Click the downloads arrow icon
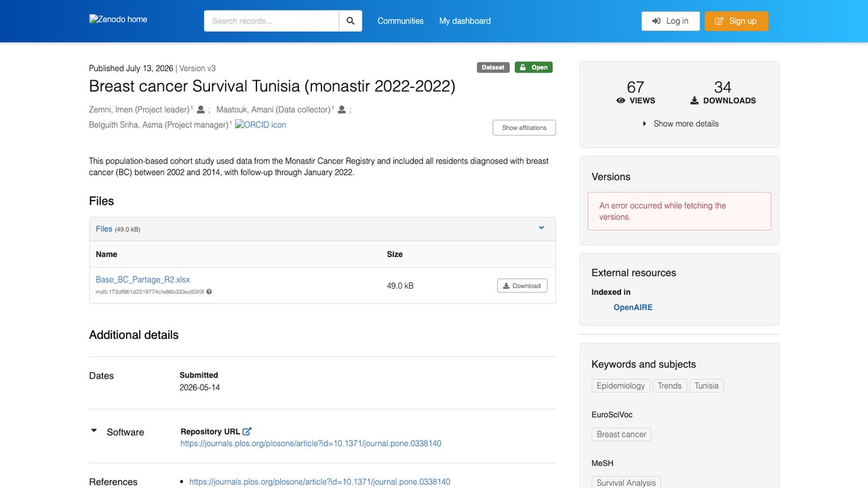 pos(694,100)
